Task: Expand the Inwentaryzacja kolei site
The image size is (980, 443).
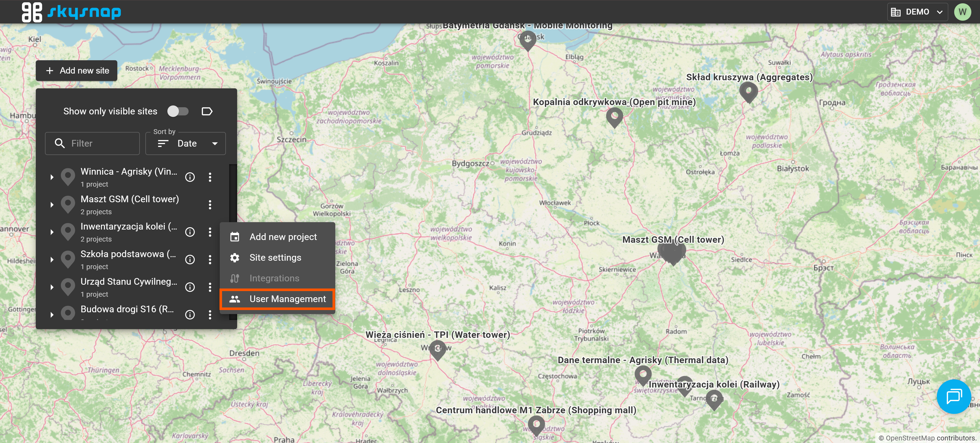Action: coord(52,232)
